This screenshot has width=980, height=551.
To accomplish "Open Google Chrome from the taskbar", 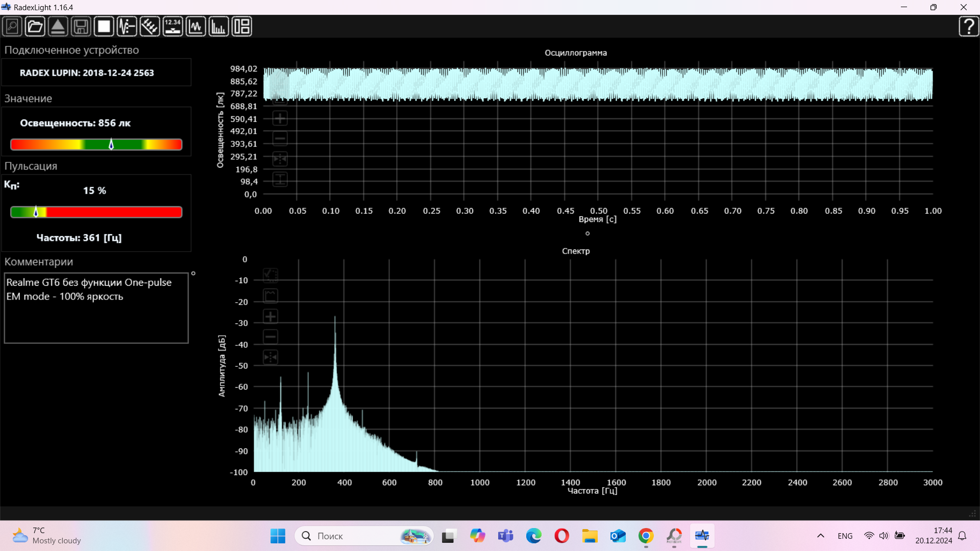I will (x=646, y=536).
